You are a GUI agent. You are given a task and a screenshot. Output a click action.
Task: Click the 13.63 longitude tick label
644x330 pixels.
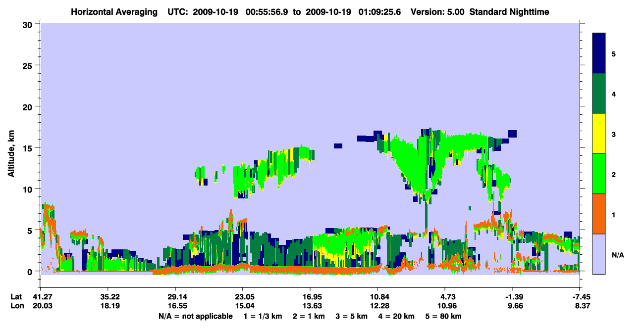tap(310, 306)
